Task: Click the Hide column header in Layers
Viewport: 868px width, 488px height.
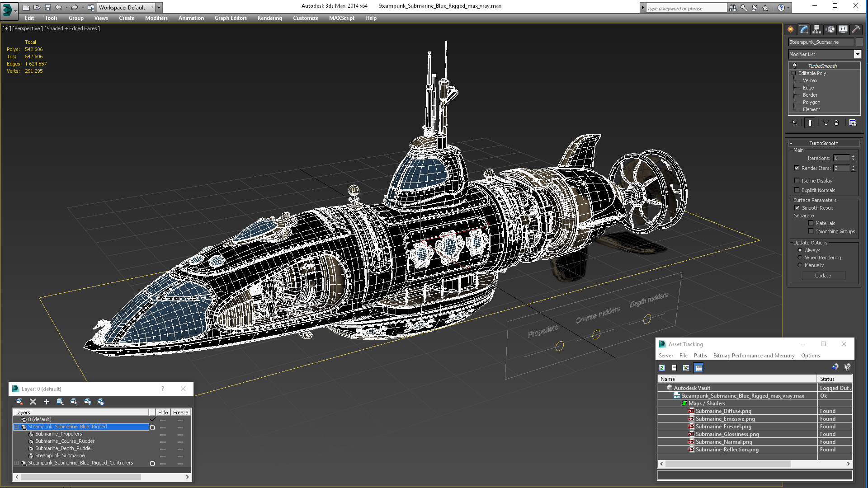Action: pyautogui.click(x=163, y=412)
